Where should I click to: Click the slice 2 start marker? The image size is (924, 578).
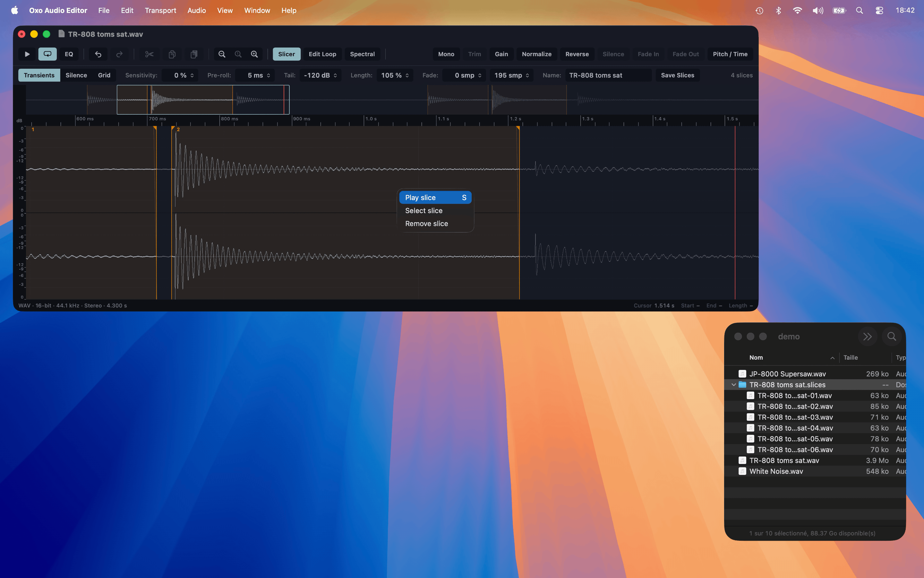[x=173, y=129]
